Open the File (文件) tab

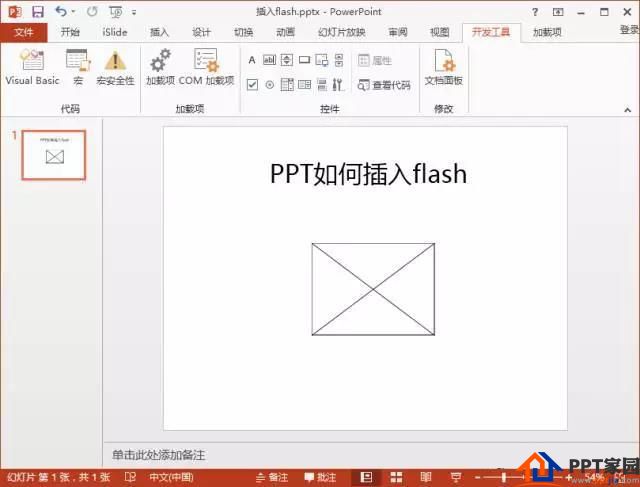pos(24,32)
